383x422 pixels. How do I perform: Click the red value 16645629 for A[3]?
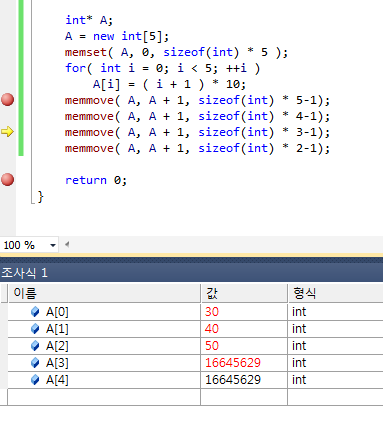233,363
